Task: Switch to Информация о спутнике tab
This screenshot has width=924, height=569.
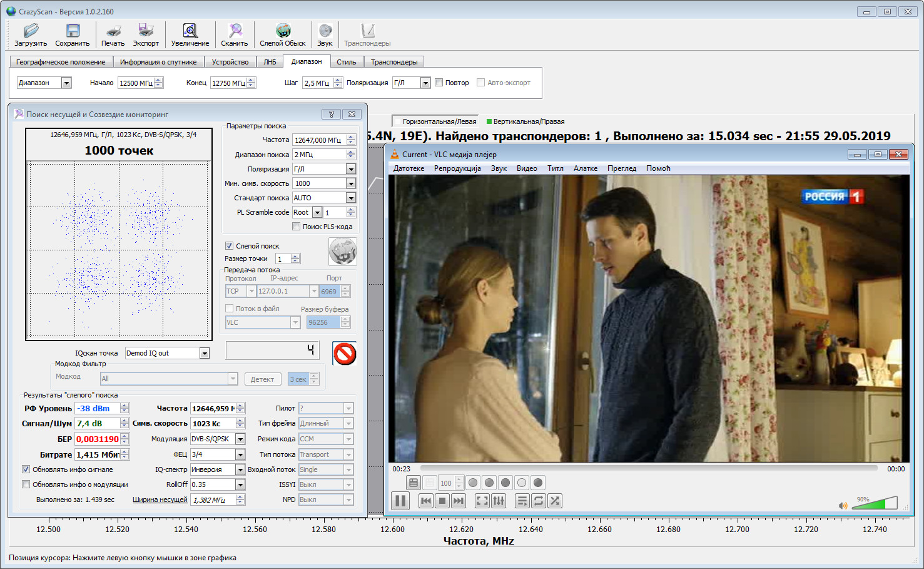Action: click(x=158, y=62)
